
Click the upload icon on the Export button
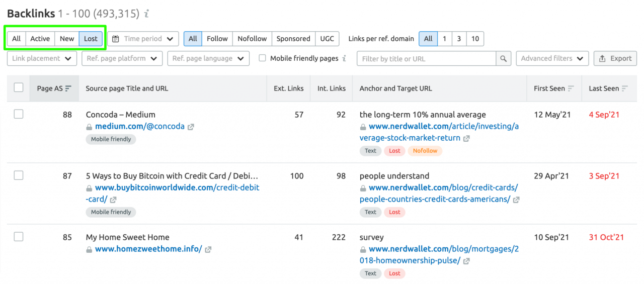(603, 59)
